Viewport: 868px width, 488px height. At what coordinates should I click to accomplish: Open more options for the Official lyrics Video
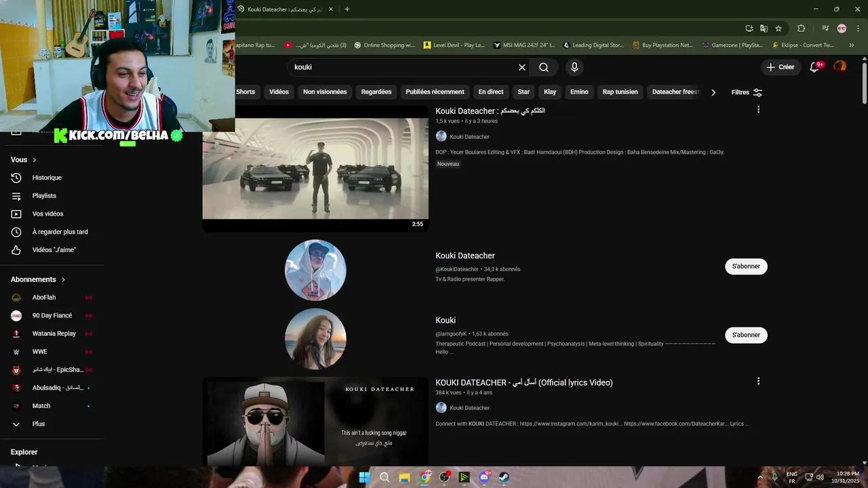click(758, 382)
